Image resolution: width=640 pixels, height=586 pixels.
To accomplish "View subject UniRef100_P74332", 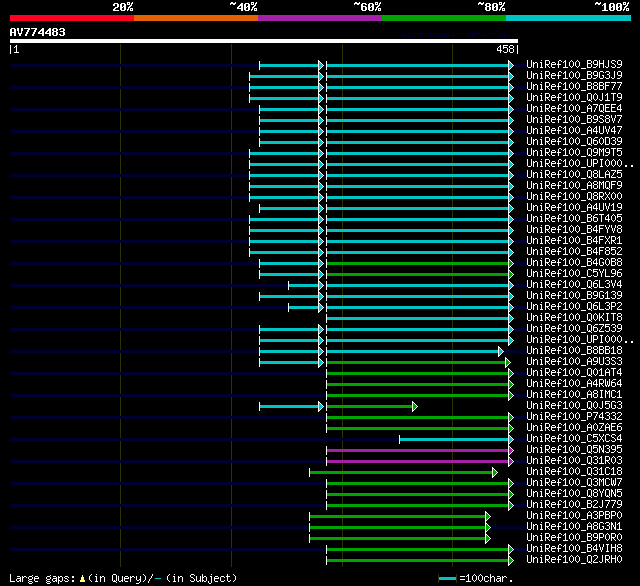I will point(574,417).
